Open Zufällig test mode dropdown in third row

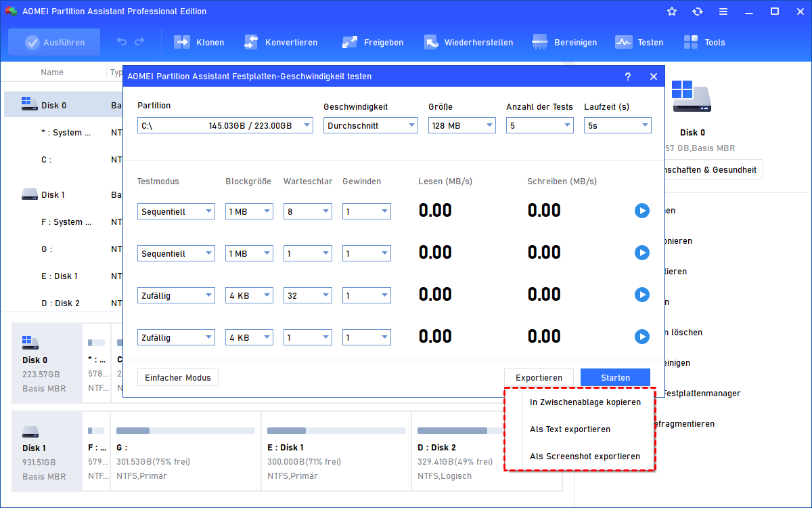pyautogui.click(x=176, y=295)
